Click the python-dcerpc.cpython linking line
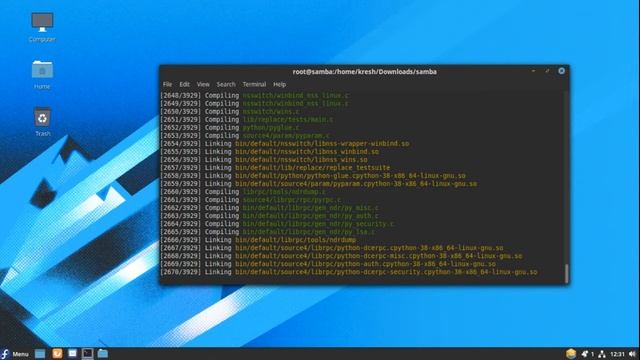Screen dimensions: 640x360 click(332, 248)
